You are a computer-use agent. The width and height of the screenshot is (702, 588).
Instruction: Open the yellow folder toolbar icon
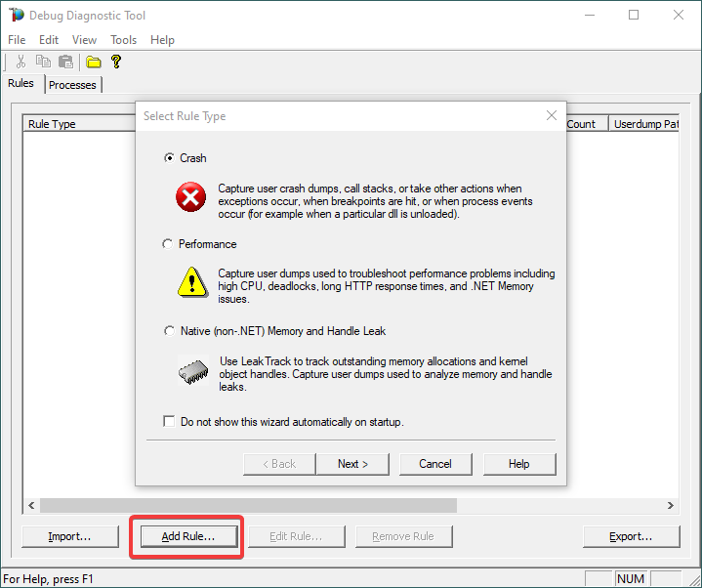click(94, 62)
